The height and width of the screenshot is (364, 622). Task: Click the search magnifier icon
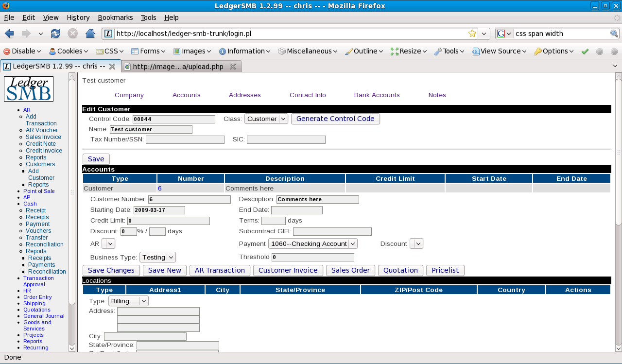click(614, 34)
